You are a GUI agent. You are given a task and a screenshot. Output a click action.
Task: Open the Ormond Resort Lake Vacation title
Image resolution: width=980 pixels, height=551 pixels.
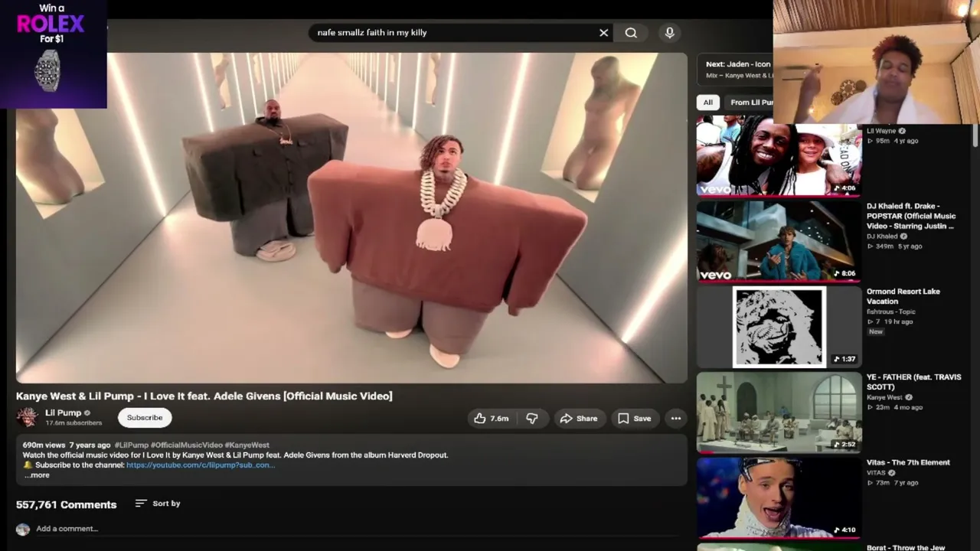pyautogui.click(x=903, y=296)
